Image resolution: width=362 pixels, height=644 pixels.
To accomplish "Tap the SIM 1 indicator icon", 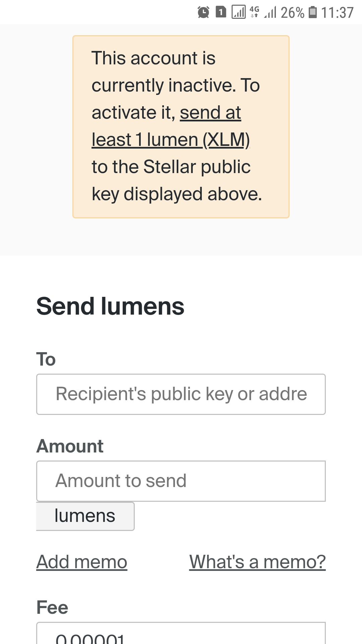I will [221, 12].
